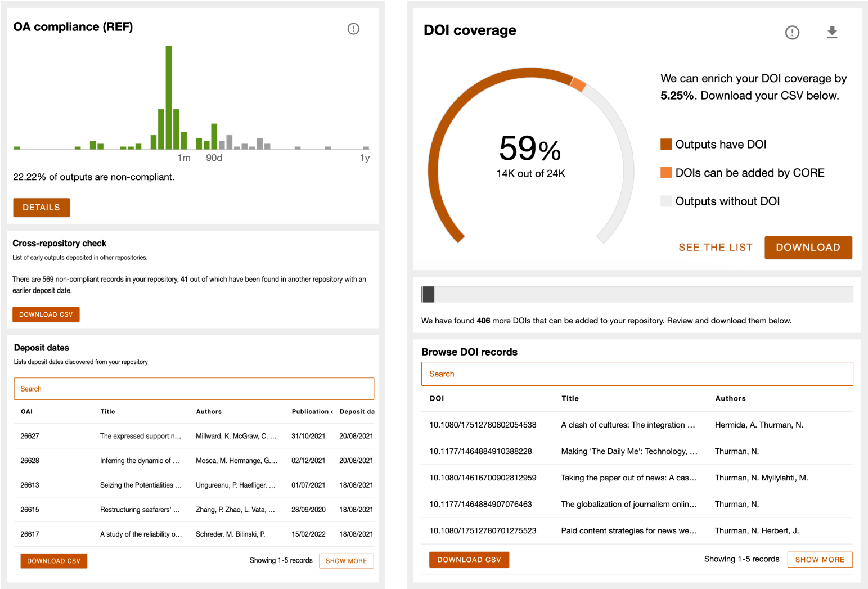Open 'A clash of cultures: The integration ...'

(628, 425)
